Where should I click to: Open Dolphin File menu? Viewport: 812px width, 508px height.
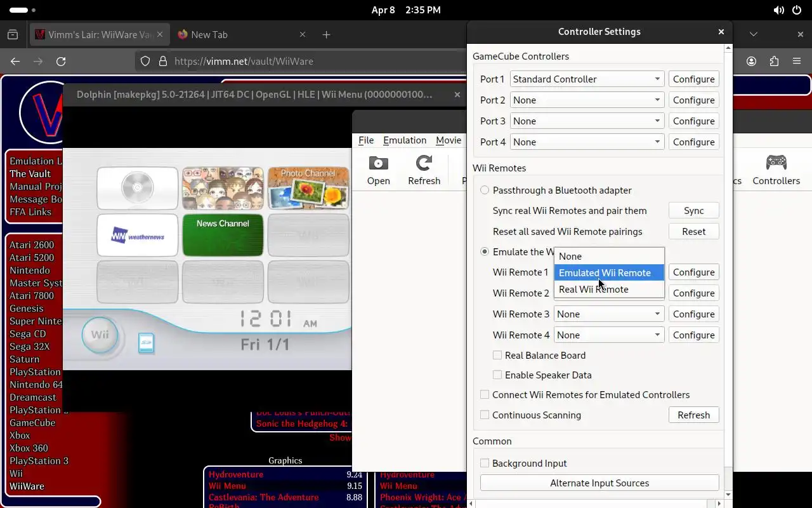tap(366, 140)
